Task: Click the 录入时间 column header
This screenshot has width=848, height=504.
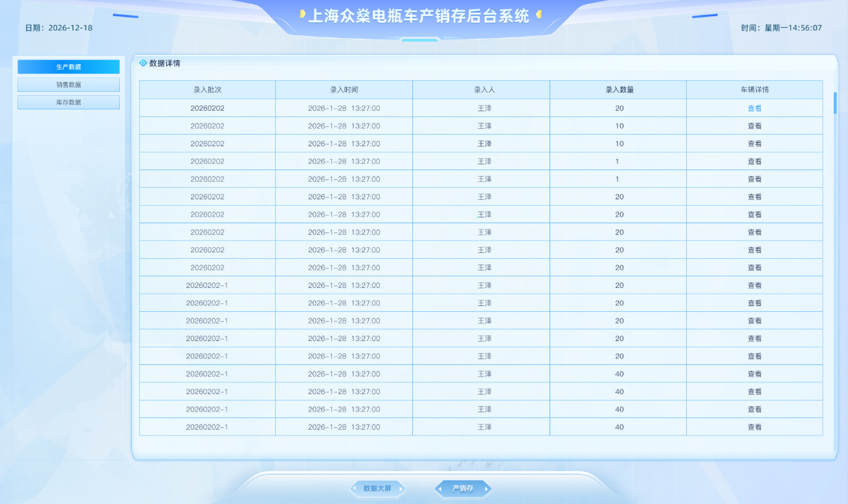Action: point(344,90)
